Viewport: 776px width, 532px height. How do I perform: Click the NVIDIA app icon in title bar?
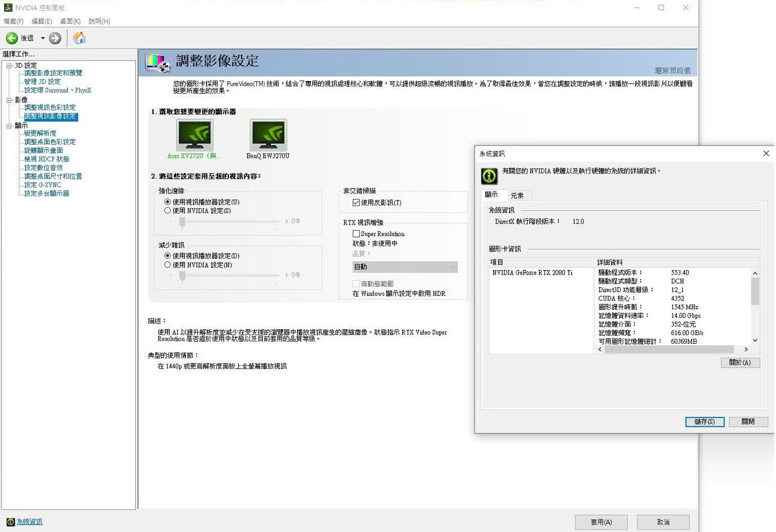(7, 7)
